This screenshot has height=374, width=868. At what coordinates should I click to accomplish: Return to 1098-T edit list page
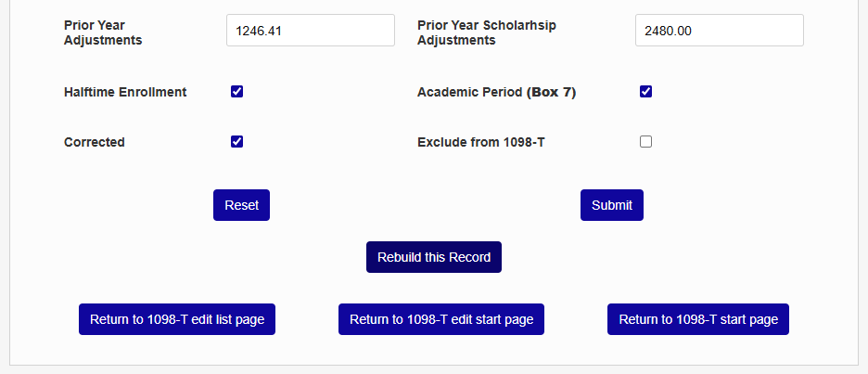pyautogui.click(x=176, y=319)
